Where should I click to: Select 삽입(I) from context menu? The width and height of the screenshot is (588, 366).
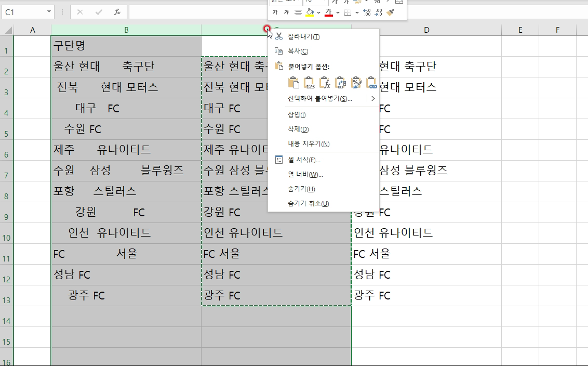click(297, 115)
